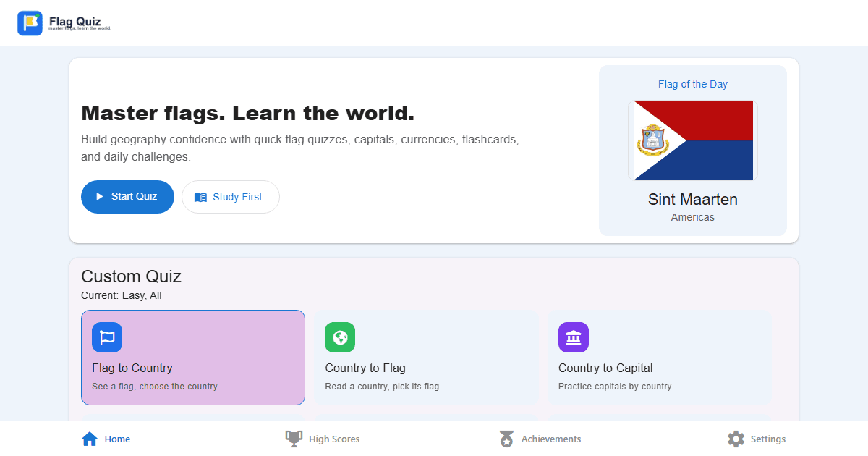Click the High Scores trophy icon
This screenshot has width=868, height=456.
294,439
